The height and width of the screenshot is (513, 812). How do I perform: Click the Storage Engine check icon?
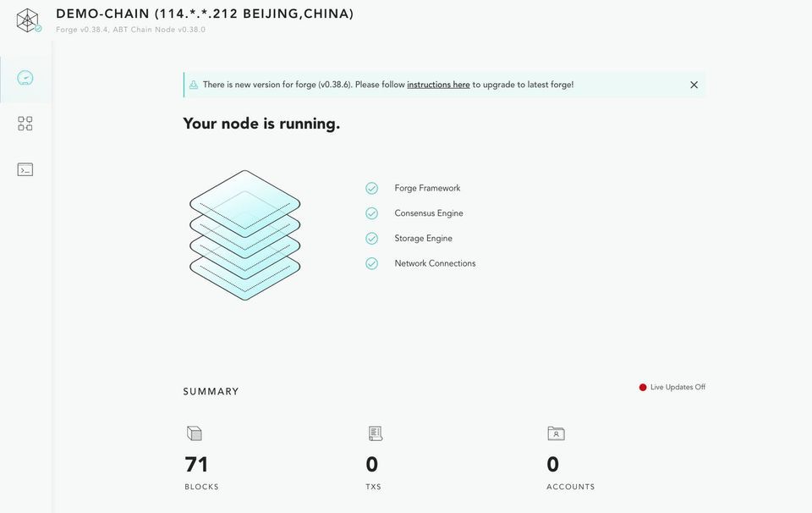(371, 239)
